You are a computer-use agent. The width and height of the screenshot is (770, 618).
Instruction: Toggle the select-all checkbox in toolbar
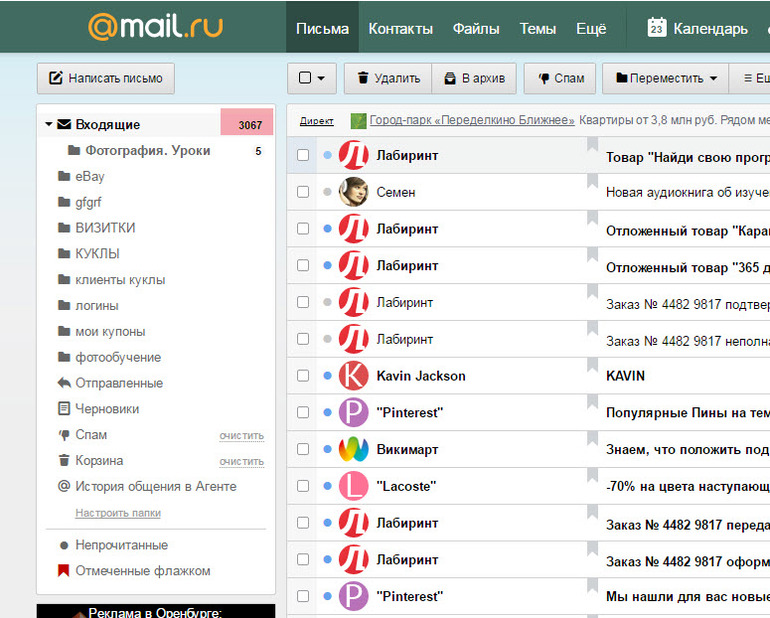(305, 78)
